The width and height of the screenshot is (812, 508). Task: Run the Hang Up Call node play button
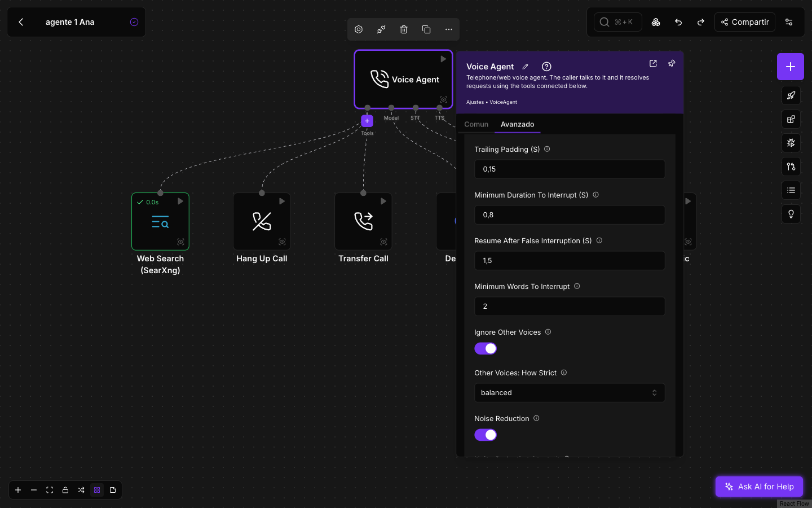(282, 201)
